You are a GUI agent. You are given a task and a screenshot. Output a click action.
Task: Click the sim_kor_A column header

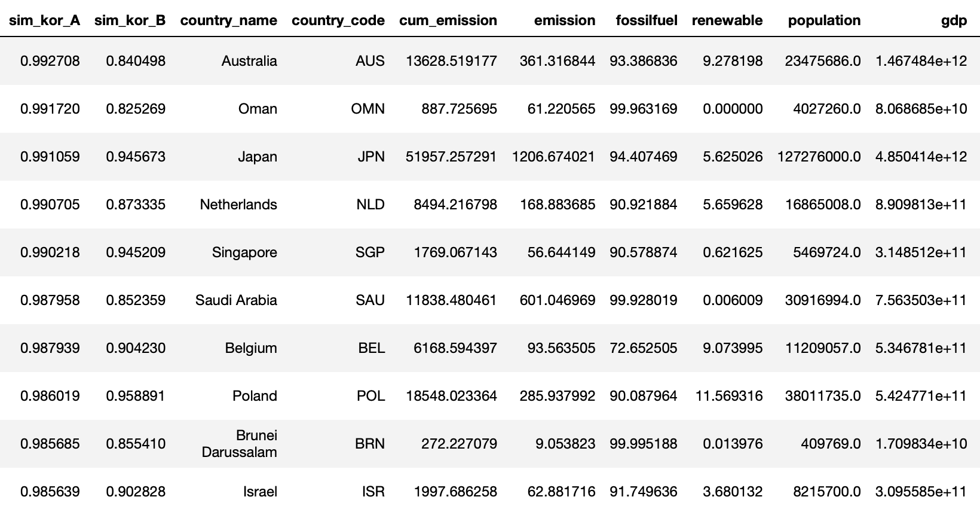click(x=44, y=20)
